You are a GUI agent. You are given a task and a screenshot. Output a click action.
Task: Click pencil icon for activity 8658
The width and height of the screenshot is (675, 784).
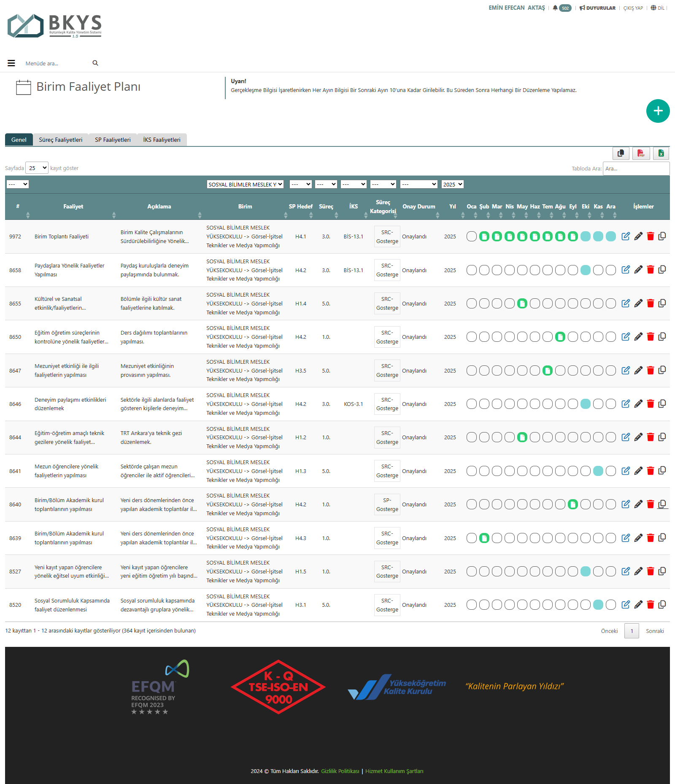[638, 270]
